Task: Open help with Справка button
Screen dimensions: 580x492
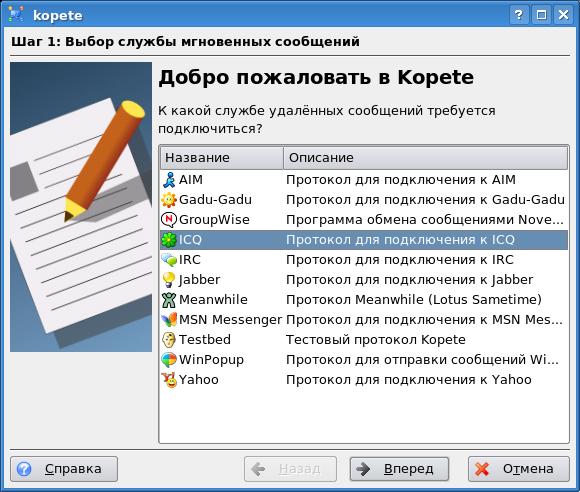Action: coord(64,469)
